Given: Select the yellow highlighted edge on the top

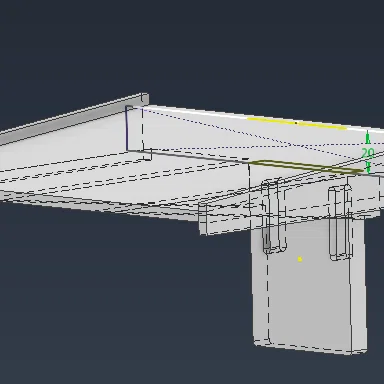Looking at the screenshot, I should [x=297, y=123].
